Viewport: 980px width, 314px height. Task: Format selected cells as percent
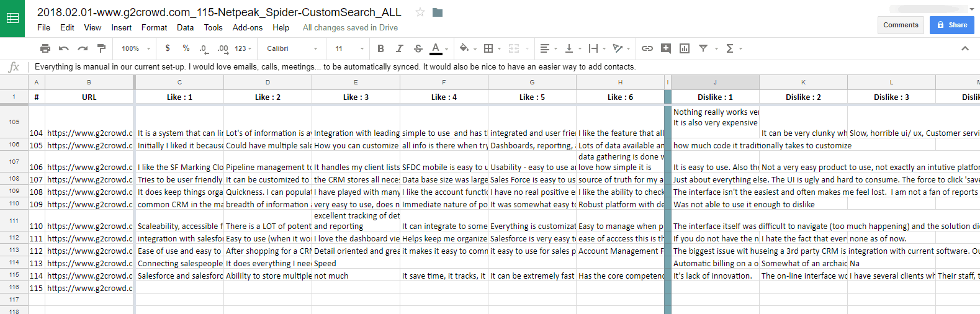pos(186,48)
